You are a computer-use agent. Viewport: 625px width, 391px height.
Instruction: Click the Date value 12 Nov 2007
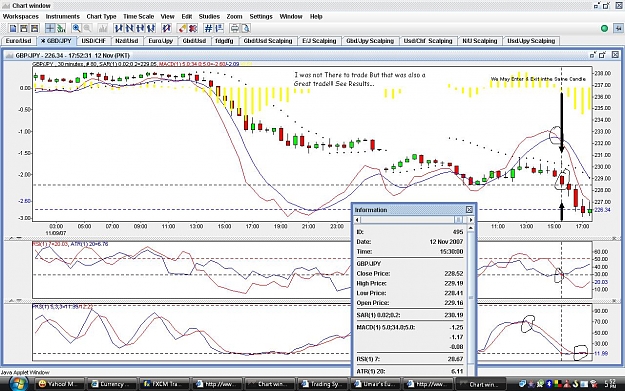coord(446,242)
